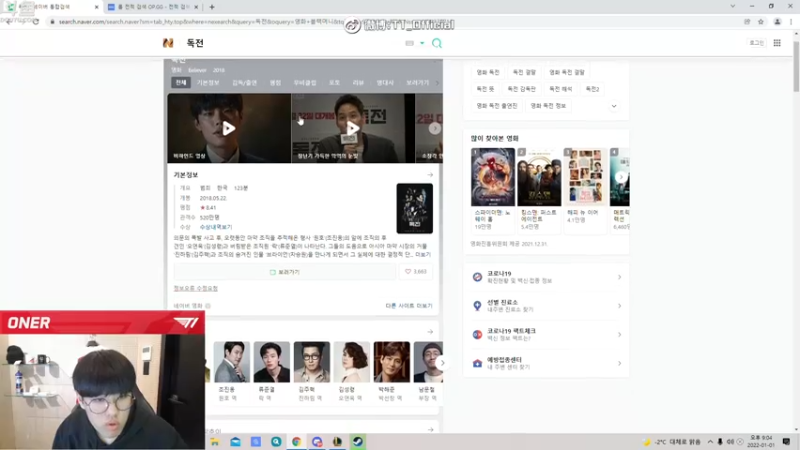Click related search chip 영화 독전 출연진
This screenshot has height=450, width=800.
click(x=497, y=106)
